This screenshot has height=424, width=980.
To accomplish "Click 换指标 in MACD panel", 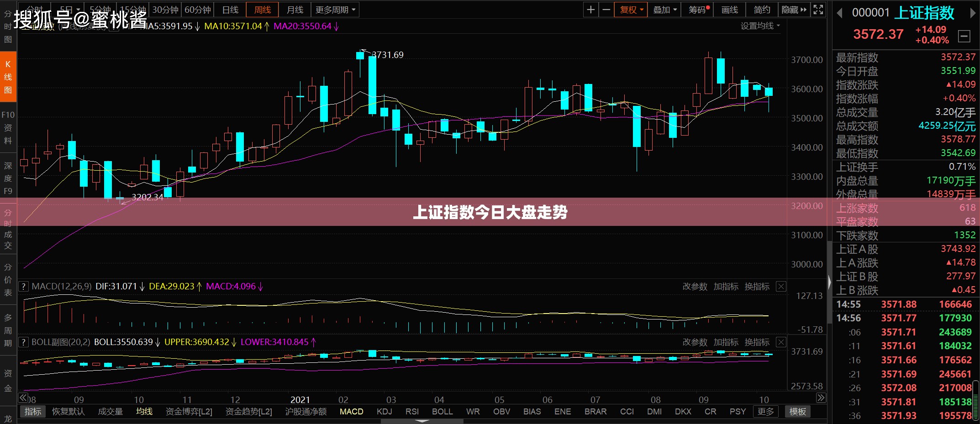I will pos(757,287).
